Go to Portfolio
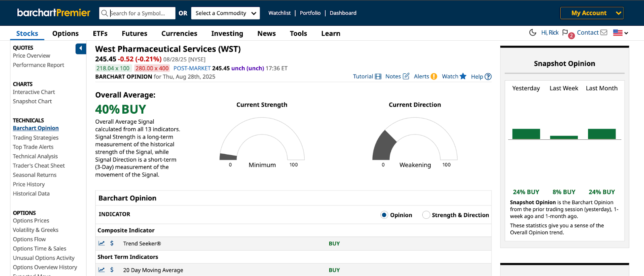The image size is (644, 276). (x=310, y=13)
